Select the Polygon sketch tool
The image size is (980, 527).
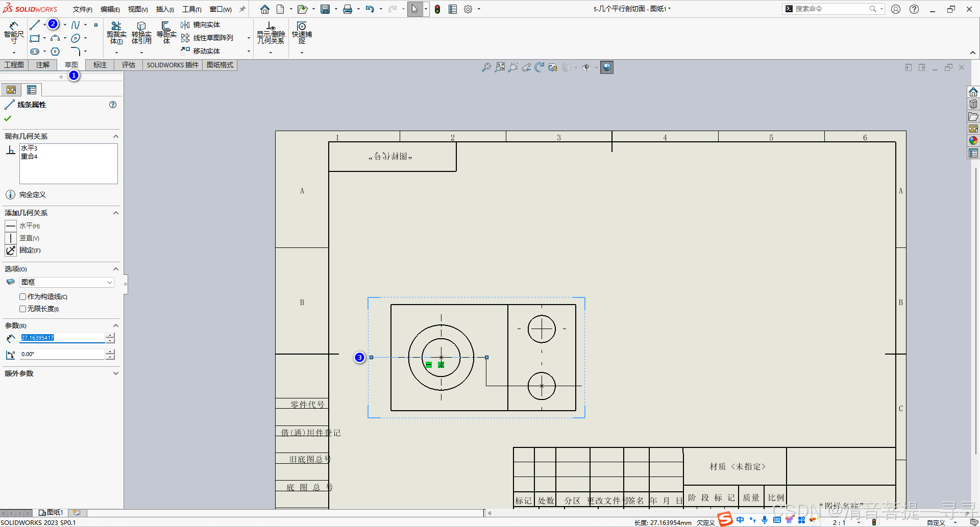pyautogui.click(x=55, y=52)
